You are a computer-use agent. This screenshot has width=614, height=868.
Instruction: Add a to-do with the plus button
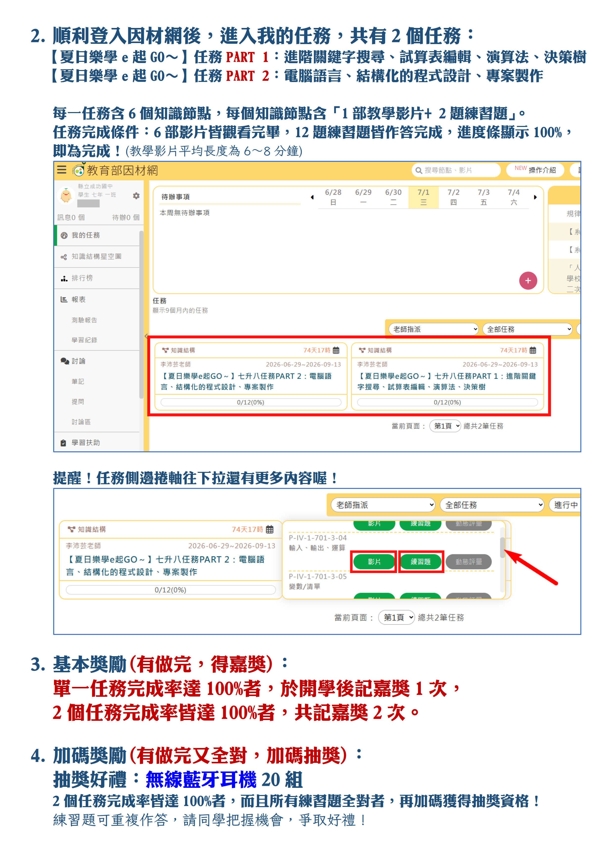pyautogui.click(x=528, y=281)
